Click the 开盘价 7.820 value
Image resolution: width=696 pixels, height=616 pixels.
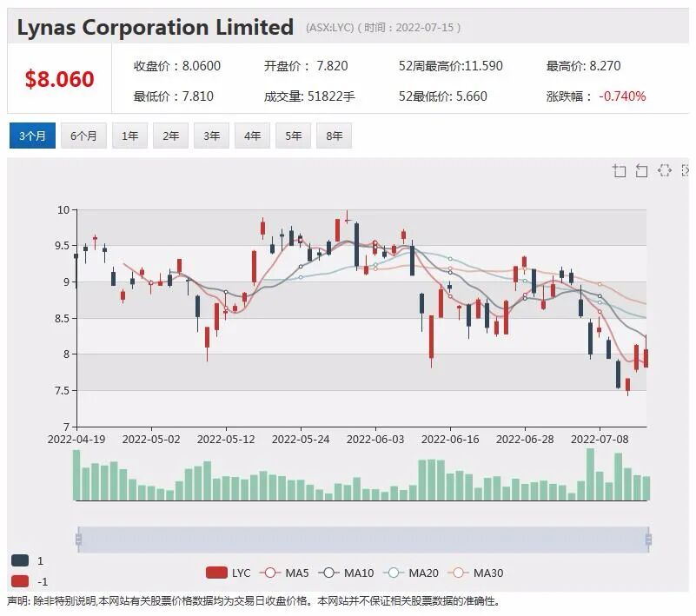306,66
